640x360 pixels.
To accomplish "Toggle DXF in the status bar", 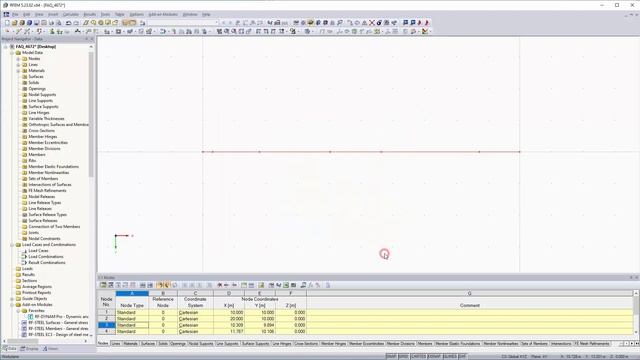I will [462, 357].
